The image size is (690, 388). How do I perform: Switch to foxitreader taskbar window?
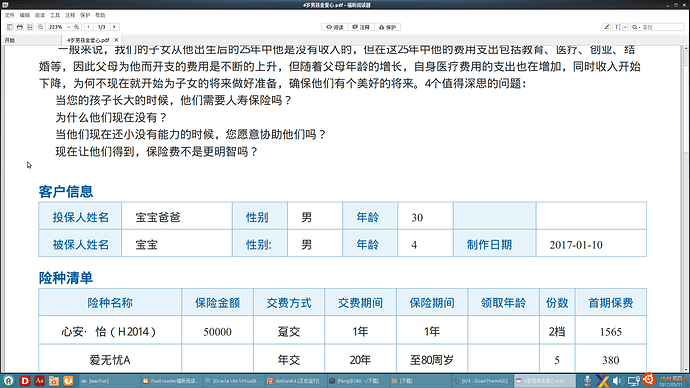[x=171, y=381]
